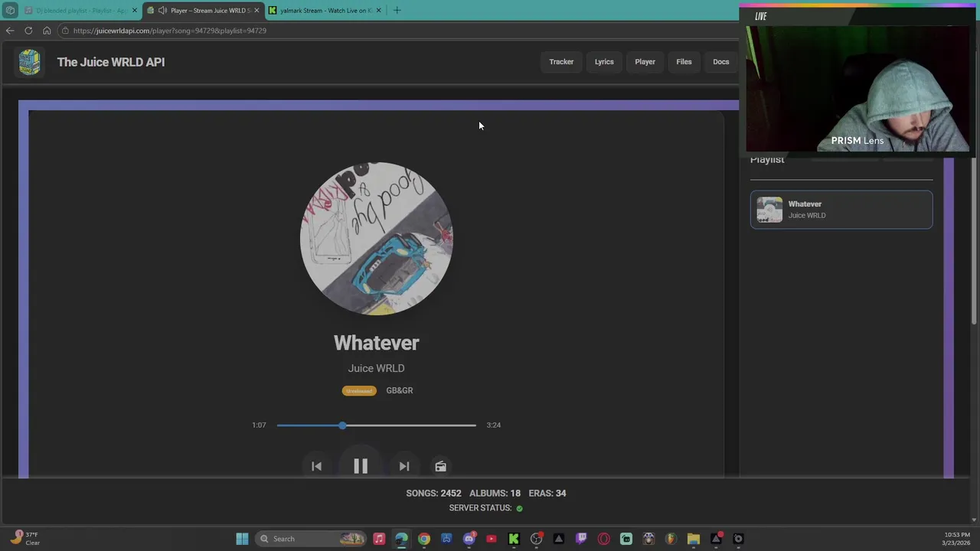Open the Docs nav item
Image resolution: width=980 pixels, height=551 pixels.
721,62
